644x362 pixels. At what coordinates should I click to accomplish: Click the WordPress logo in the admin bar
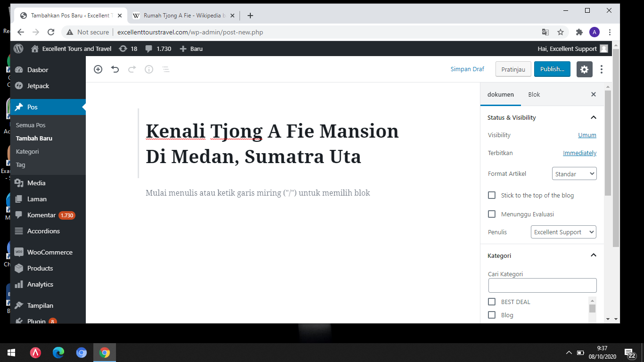[19, 49]
